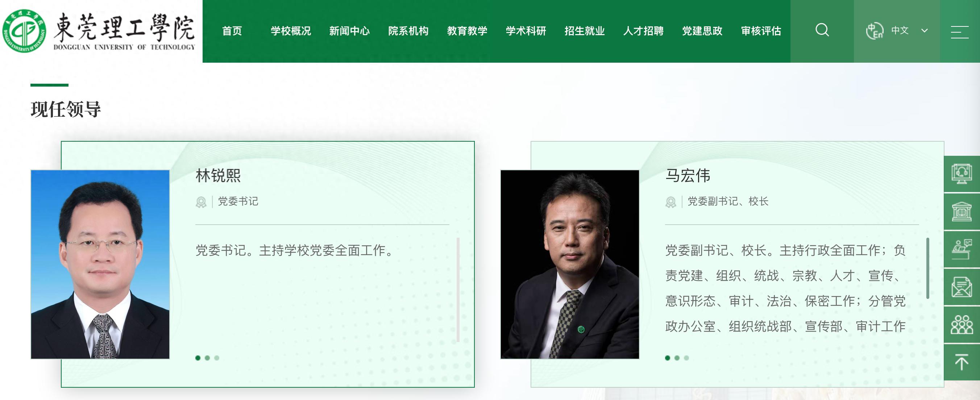Open the online support headset sidebar icon

click(x=962, y=174)
